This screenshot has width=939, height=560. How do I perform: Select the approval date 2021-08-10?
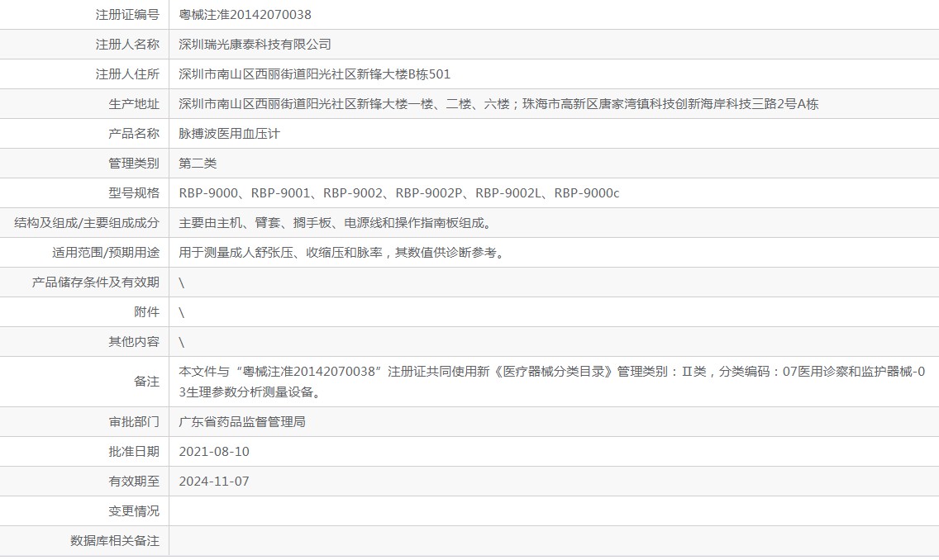click(x=214, y=452)
